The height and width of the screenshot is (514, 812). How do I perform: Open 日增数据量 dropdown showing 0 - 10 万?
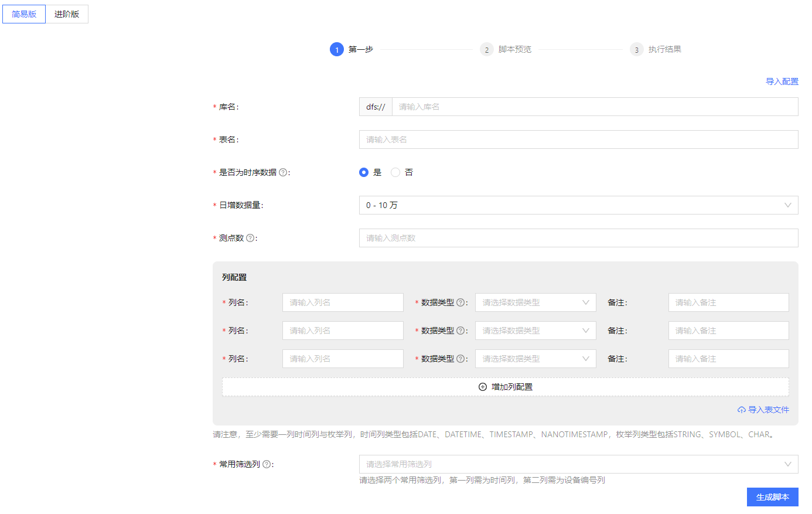click(579, 205)
